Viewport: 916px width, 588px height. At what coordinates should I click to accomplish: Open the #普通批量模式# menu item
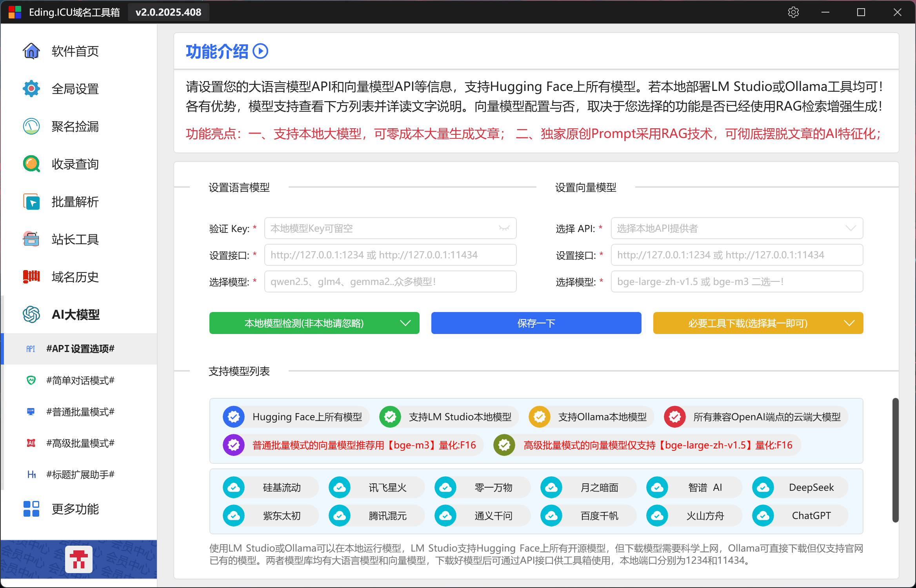(x=79, y=412)
